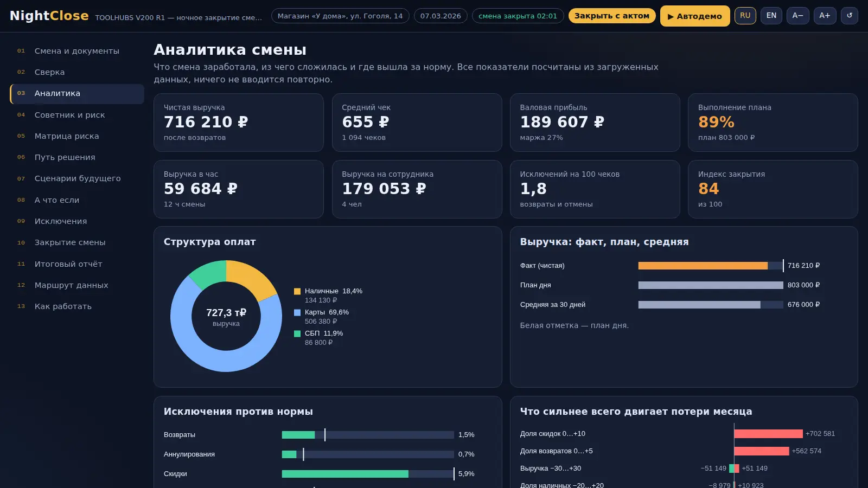The image size is (868, 488).
Task: Go to Исключения page
Action: (x=77, y=221)
